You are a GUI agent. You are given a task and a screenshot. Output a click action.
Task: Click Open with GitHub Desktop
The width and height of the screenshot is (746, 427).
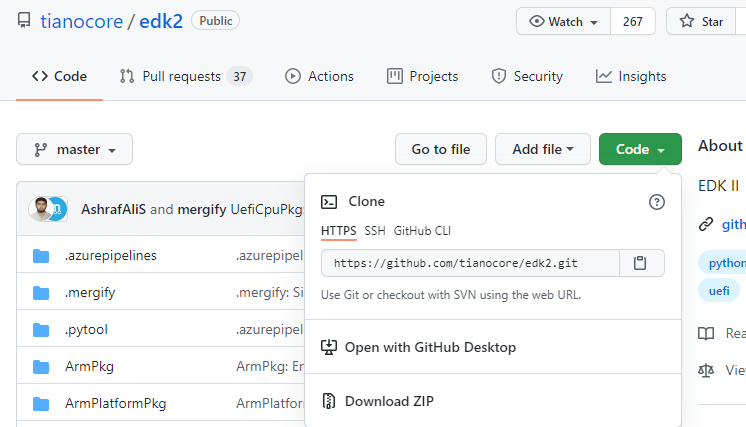pyautogui.click(x=430, y=348)
